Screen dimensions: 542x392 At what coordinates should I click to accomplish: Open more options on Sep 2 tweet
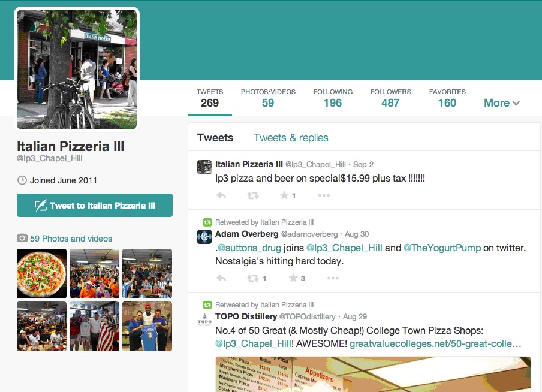point(324,195)
